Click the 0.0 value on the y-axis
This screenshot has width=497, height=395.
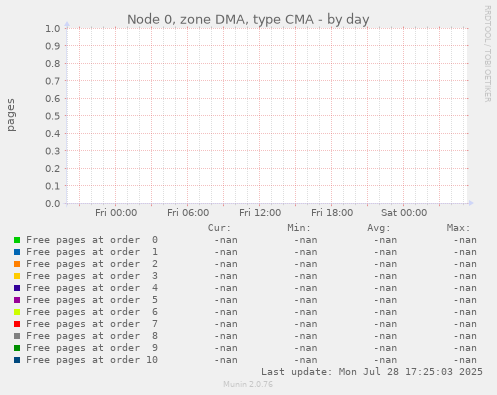53,203
